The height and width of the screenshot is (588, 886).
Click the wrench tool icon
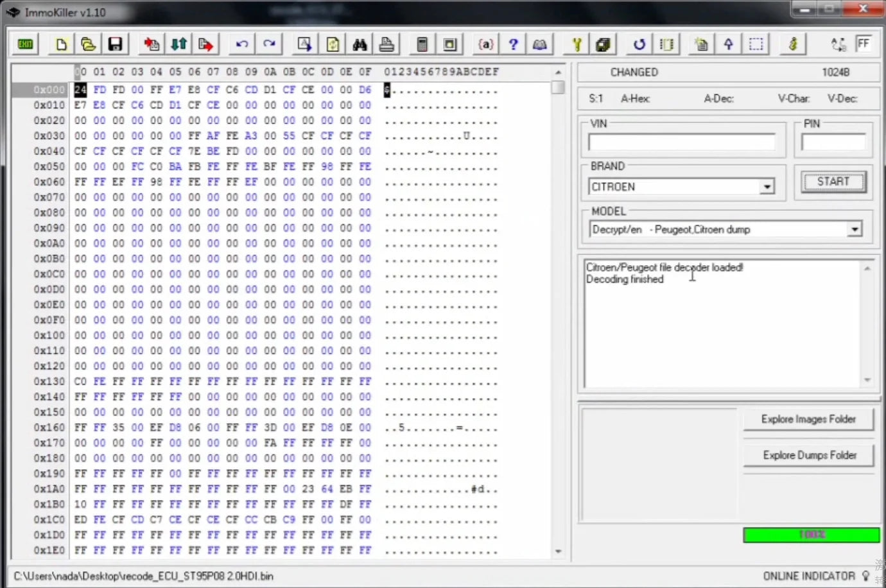click(x=575, y=44)
